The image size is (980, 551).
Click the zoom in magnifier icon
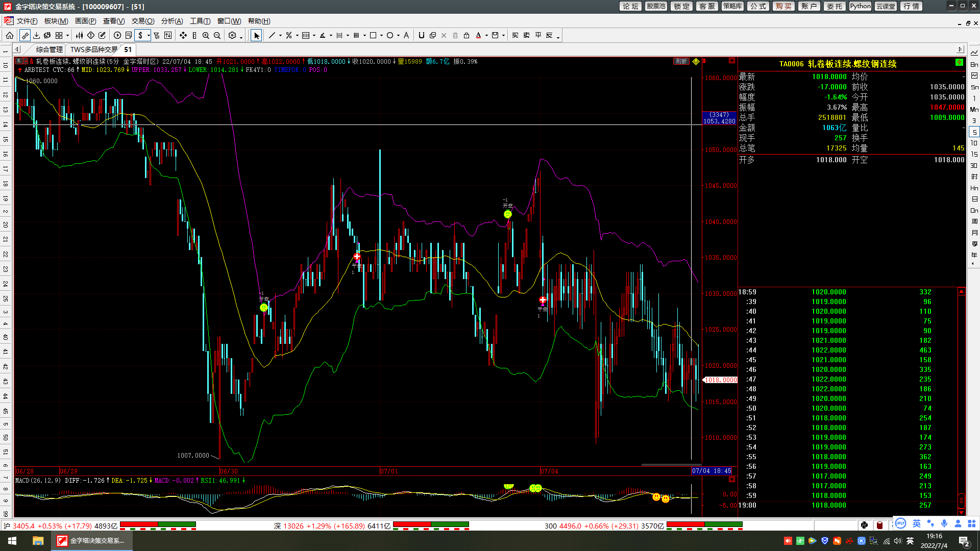tap(206, 35)
